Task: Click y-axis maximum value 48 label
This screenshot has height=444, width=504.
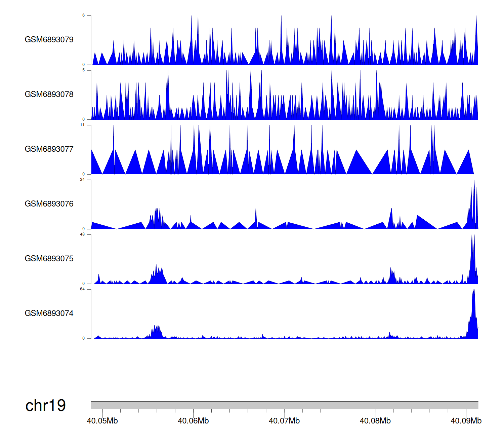Action: (82, 234)
